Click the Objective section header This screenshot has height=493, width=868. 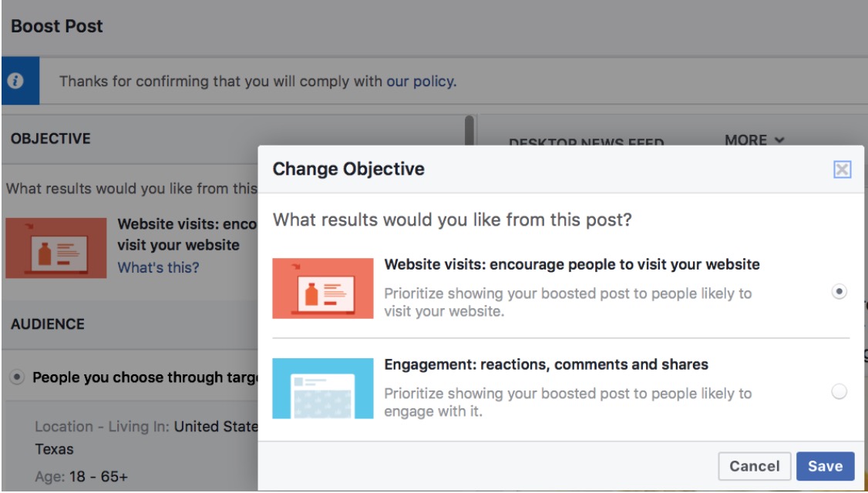click(x=50, y=139)
